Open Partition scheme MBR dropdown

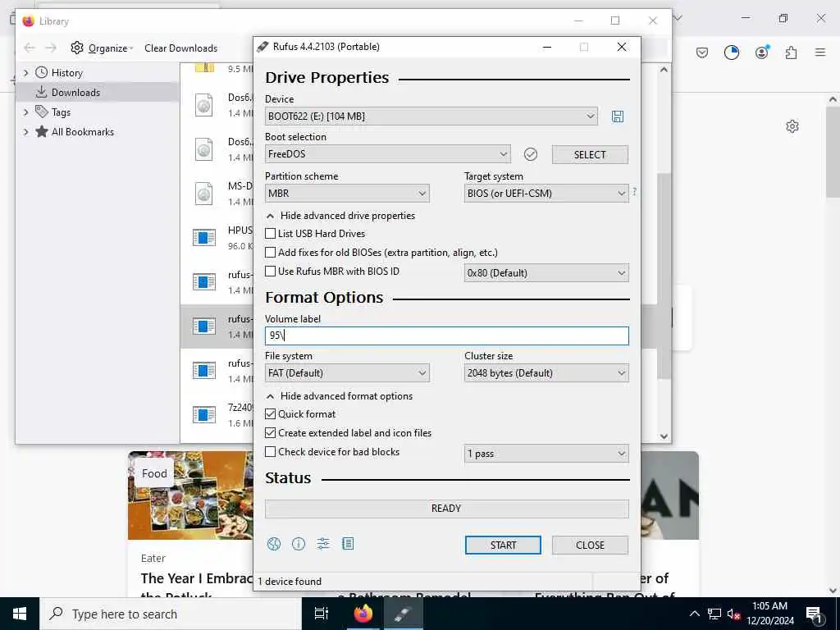(x=347, y=194)
